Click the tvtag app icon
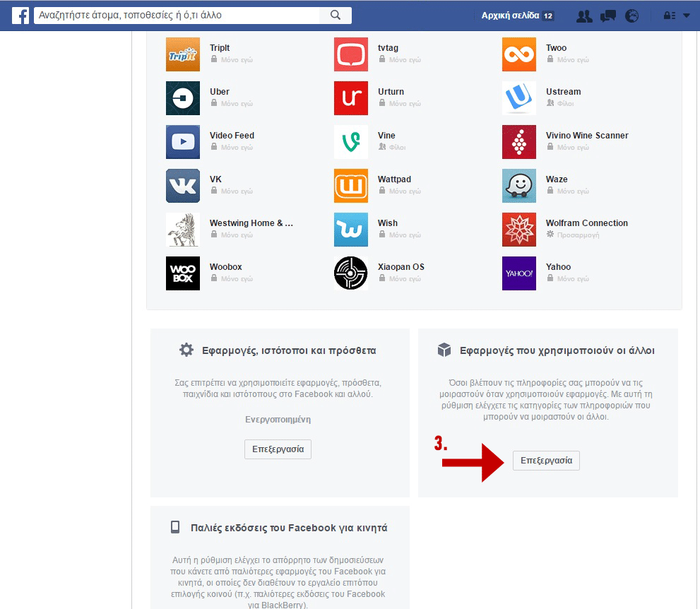 tap(351, 54)
